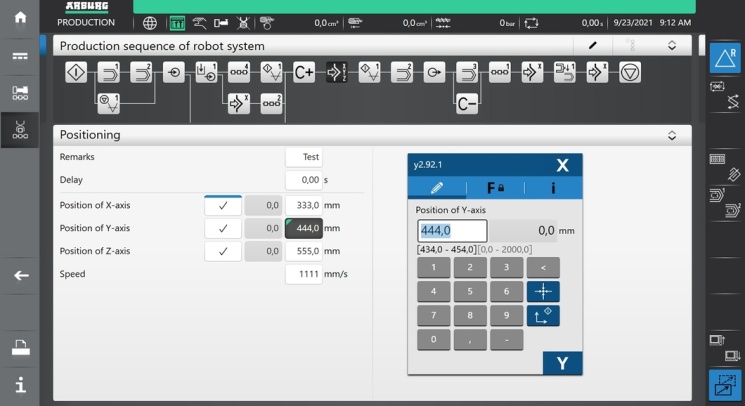Click the print icon in left sidebar
Viewport: 745px width, 406px height.
click(x=20, y=348)
